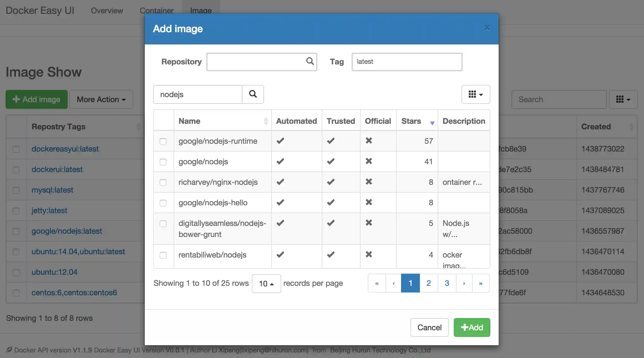Click the magnifier icon in Repository field

point(310,61)
